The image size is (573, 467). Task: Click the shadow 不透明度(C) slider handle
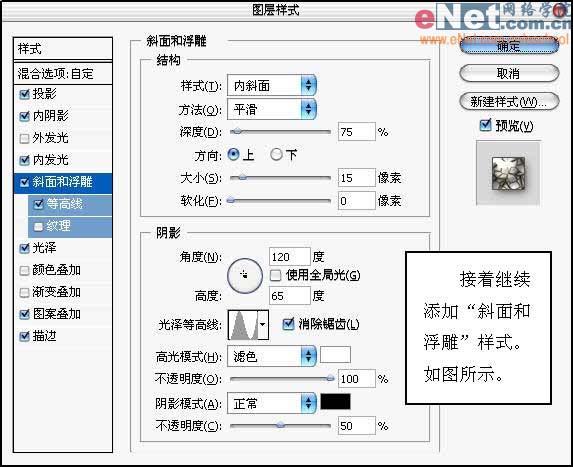point(280,425)
